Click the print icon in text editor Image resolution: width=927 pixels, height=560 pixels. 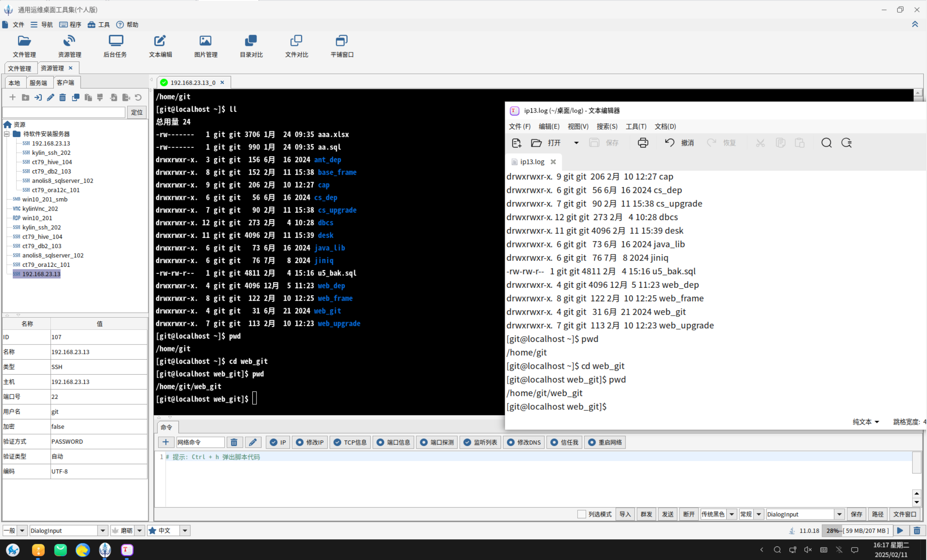click(x=643, y=143)
